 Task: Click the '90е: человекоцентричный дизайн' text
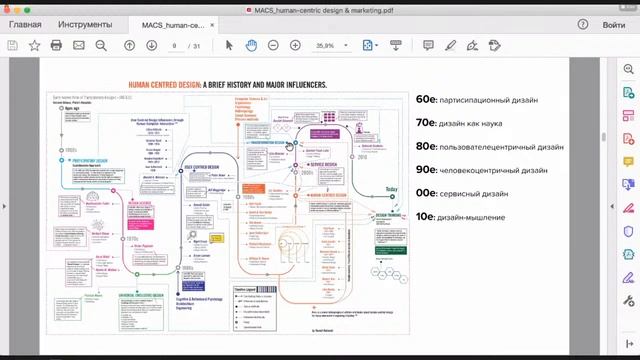pos(482,170)
